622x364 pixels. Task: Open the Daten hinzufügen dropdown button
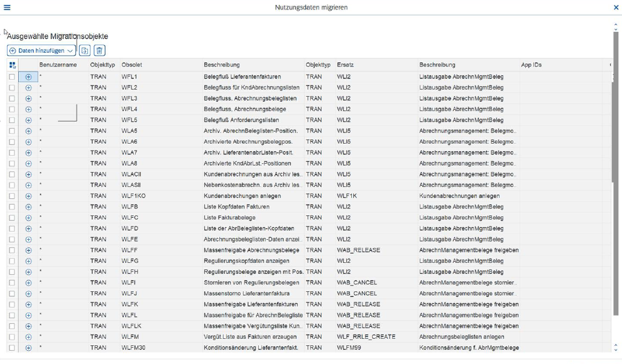tap(41, 51)
